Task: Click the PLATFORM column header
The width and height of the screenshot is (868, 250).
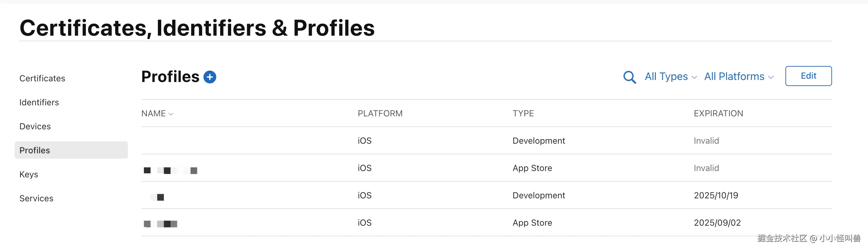Action: click(x=380, y=113)
